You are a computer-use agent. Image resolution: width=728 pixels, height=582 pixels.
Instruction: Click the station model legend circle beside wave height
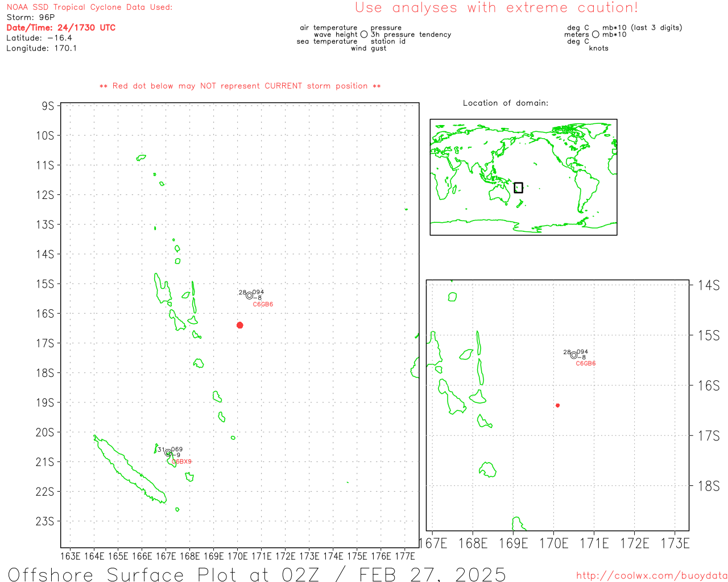click(x=364, y=35)
